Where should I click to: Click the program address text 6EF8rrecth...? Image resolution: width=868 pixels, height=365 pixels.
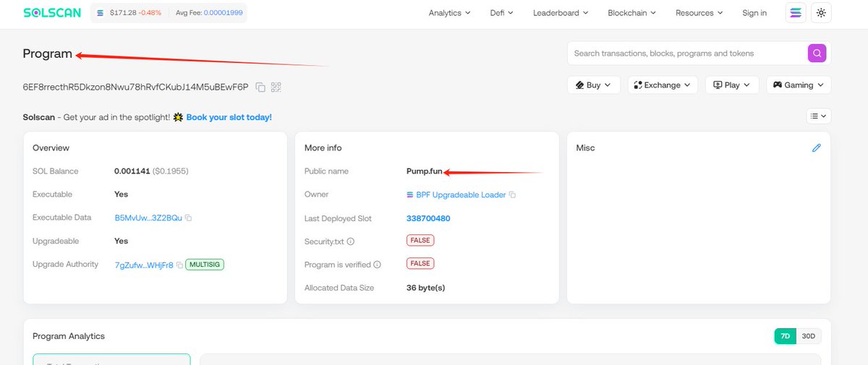pos(135,87)
